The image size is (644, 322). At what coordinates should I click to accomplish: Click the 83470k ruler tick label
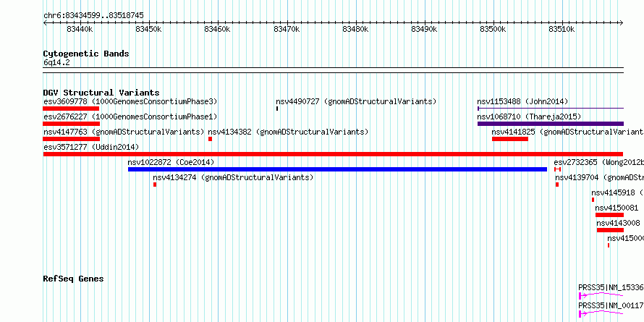pos(287,30)
